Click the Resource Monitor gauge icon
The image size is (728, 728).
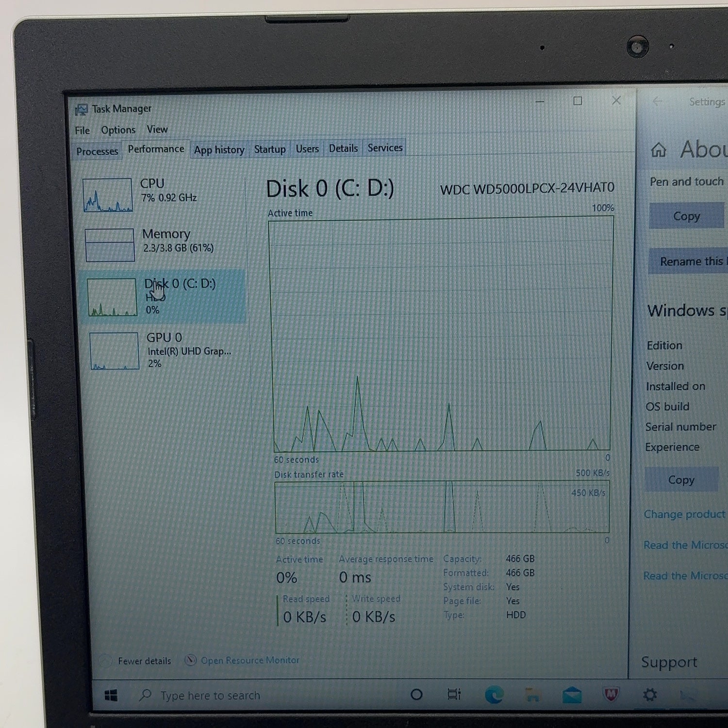(x=191, y=661)
